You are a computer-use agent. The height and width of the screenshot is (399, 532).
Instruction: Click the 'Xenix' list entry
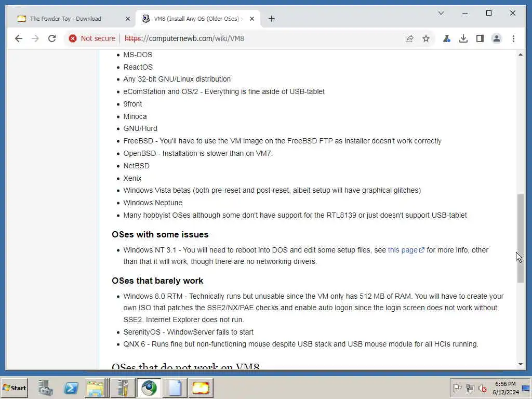point(132,179)
